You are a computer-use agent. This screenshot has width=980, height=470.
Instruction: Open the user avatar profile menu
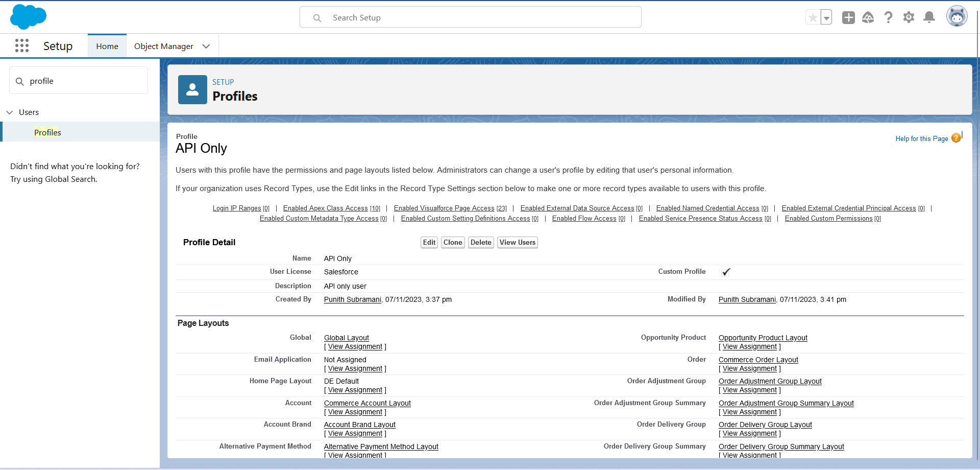pos(957,17)
